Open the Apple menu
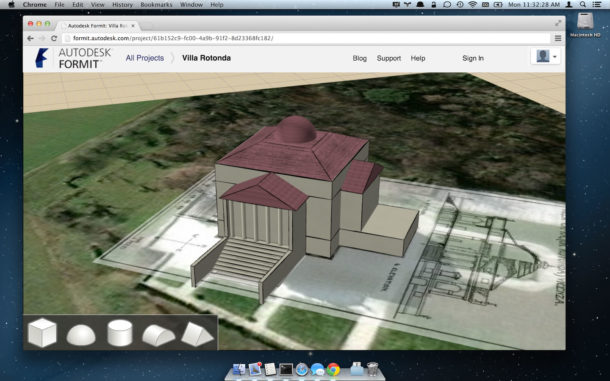 click(x=11, y=5)
